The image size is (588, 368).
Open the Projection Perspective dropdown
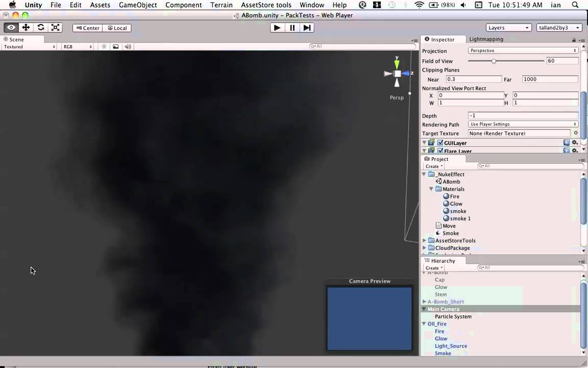point(523,50)
